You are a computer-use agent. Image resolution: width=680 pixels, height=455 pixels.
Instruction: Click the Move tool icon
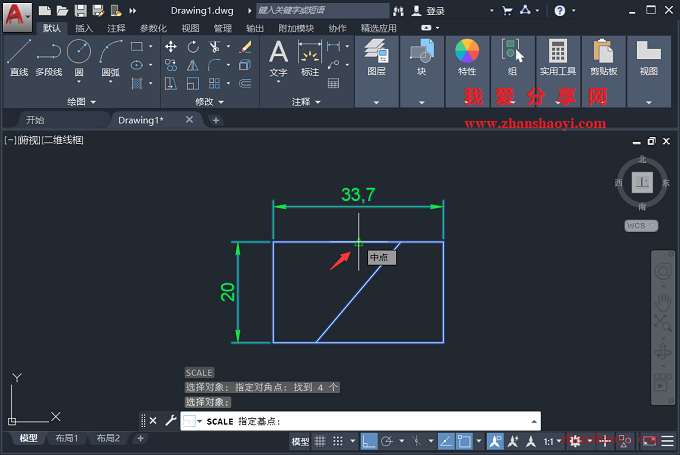tap(171, 46)
